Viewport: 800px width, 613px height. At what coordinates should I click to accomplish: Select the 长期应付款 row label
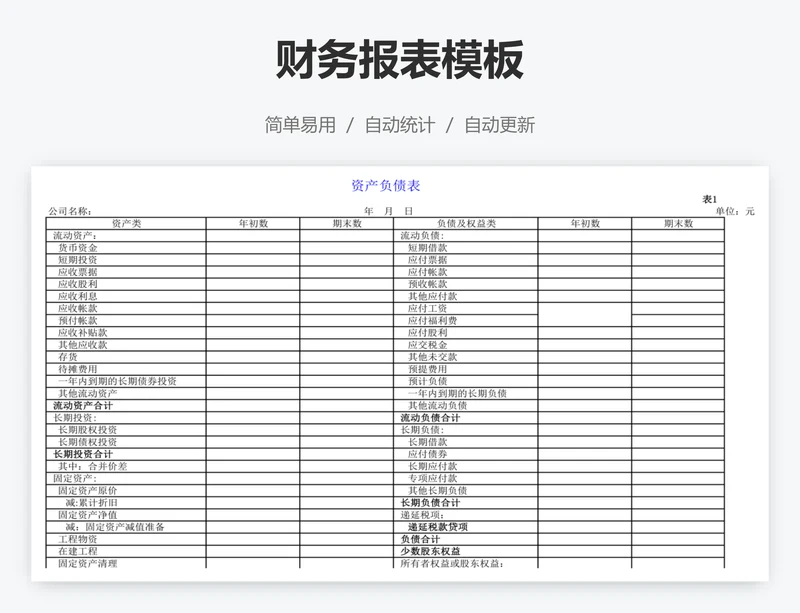click(x=433, y=467)
